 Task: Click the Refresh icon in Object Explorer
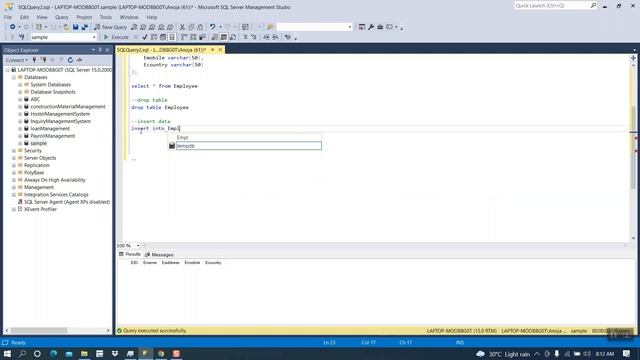(70, 60)
